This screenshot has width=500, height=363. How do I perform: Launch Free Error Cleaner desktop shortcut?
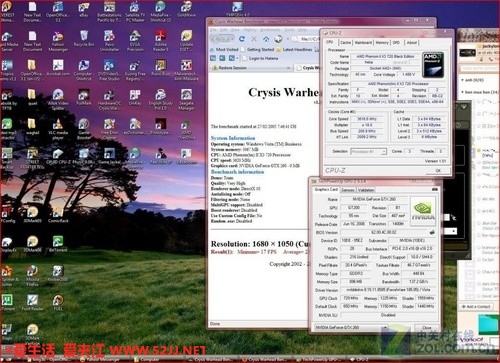click(x=109, y=128)
